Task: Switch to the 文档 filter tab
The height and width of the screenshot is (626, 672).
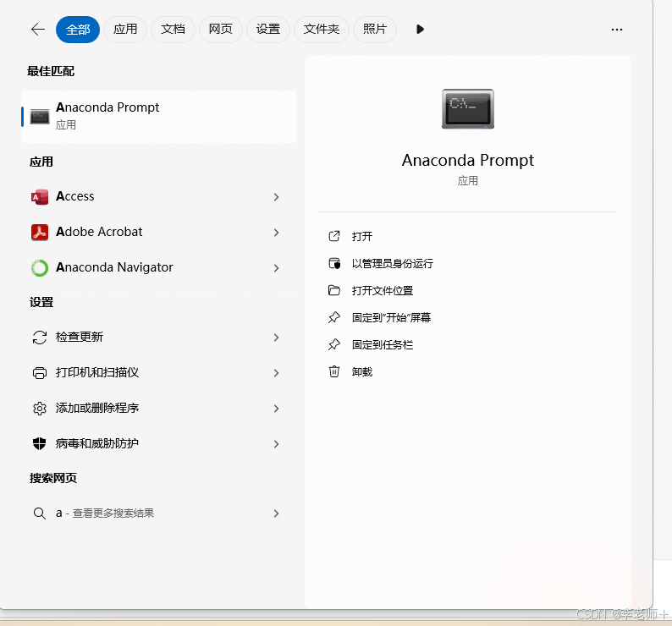Action: (x=173, y=29)
